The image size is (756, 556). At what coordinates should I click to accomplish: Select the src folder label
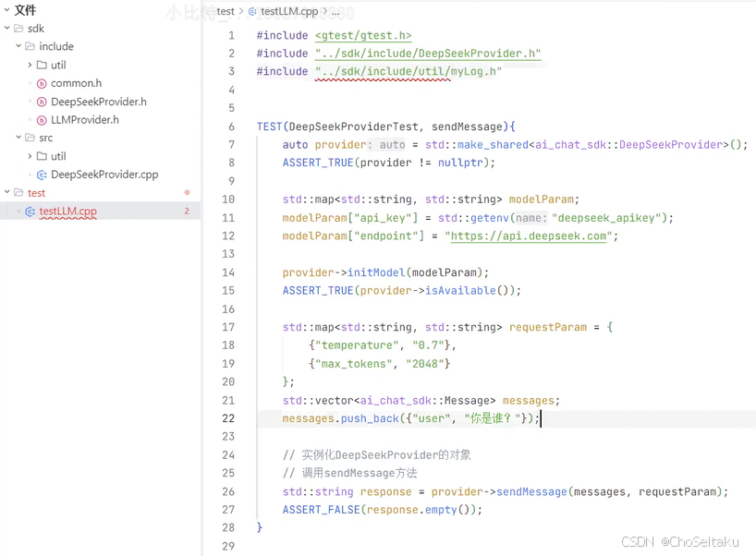46,138
